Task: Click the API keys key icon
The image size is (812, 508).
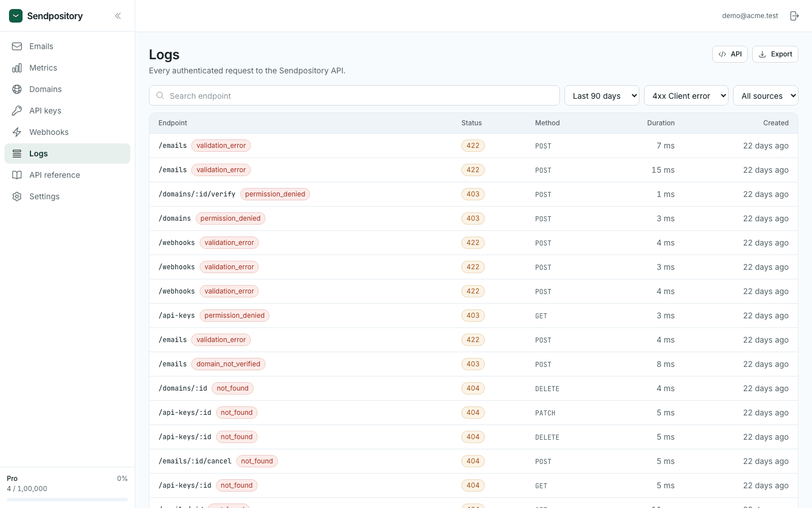Action: pyautogui.click(x=17, y=111)
